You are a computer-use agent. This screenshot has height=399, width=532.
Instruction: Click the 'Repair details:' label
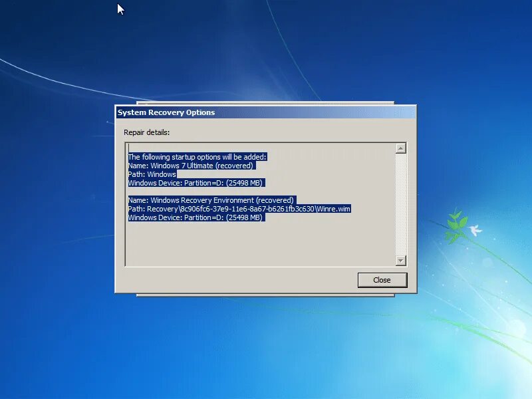click(x=146, y=132)
